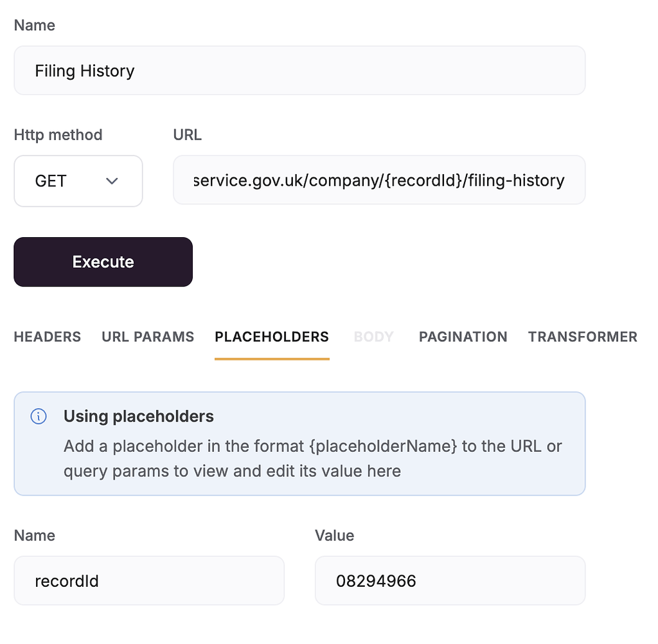
Task: Open the PAGINATION tab
Action: click(463, 336)
